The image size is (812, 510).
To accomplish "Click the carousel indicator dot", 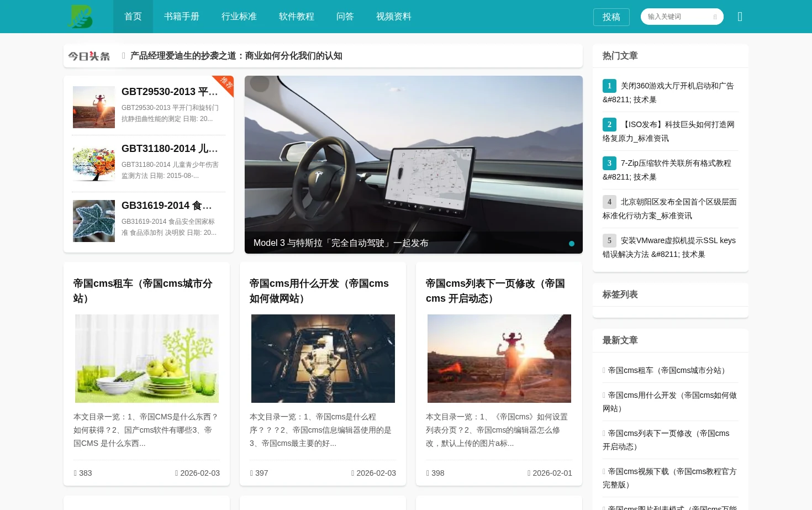I will (x=572, y=244).
